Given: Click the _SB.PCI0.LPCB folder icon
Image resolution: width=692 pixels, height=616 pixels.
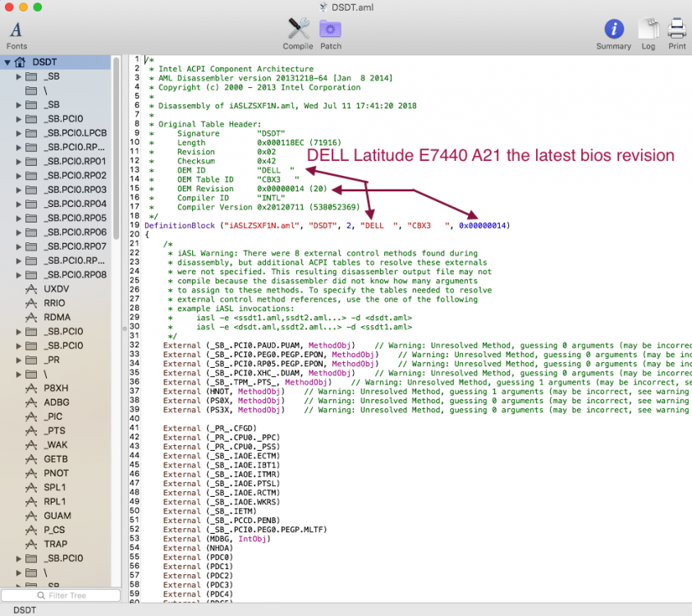Looking at the screenshot, I should [x=31, y=133].
